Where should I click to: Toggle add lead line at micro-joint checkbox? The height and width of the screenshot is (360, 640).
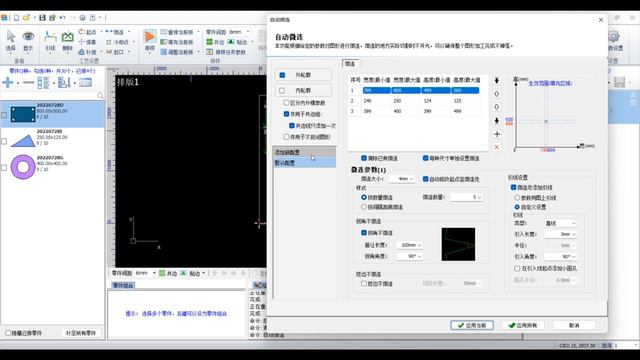513,187
